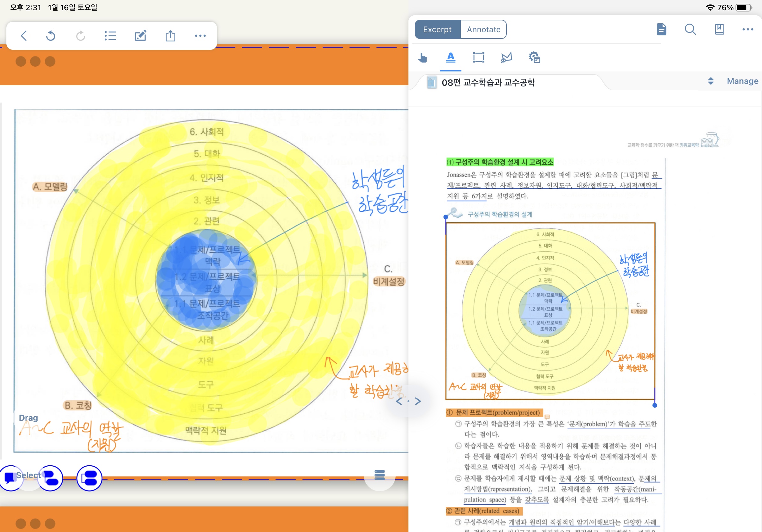762x532 pixels.
Task: Undo the last action
Action: click(50, 35)
